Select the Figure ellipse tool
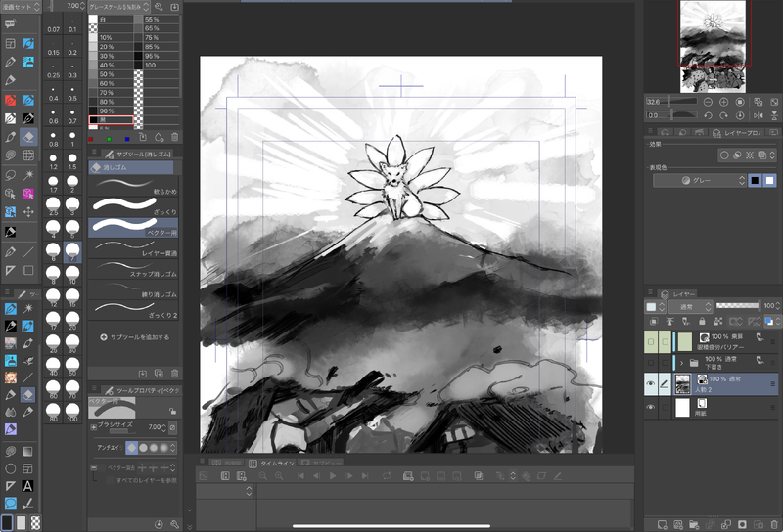This screenshot has height=532, width=783. [10, 468]
